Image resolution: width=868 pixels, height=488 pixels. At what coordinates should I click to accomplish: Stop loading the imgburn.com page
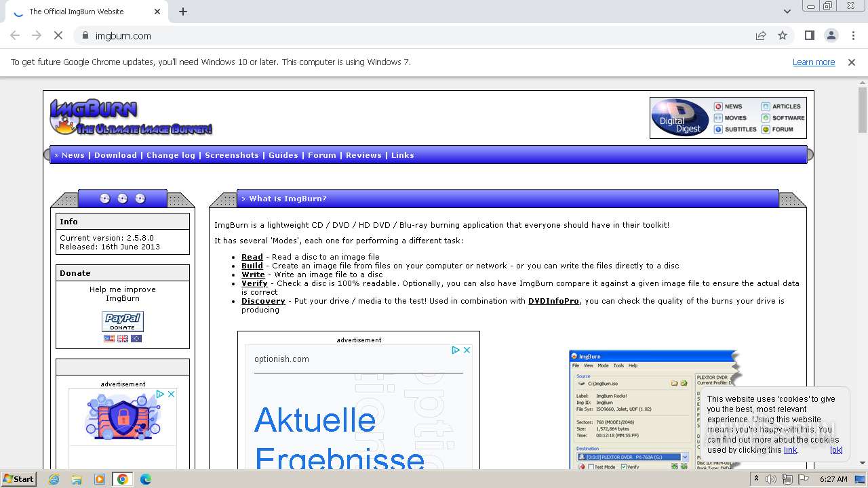click(x=58, y=36)
